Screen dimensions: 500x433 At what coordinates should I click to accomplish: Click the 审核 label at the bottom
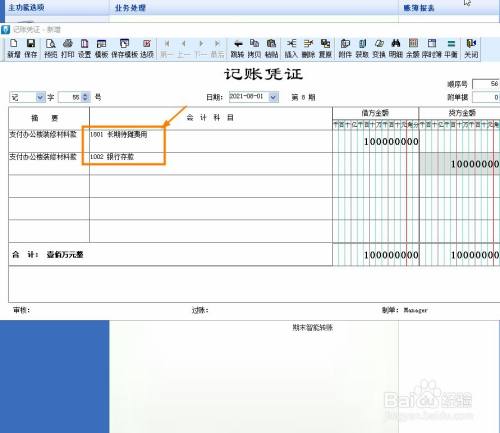click(22, 310)
